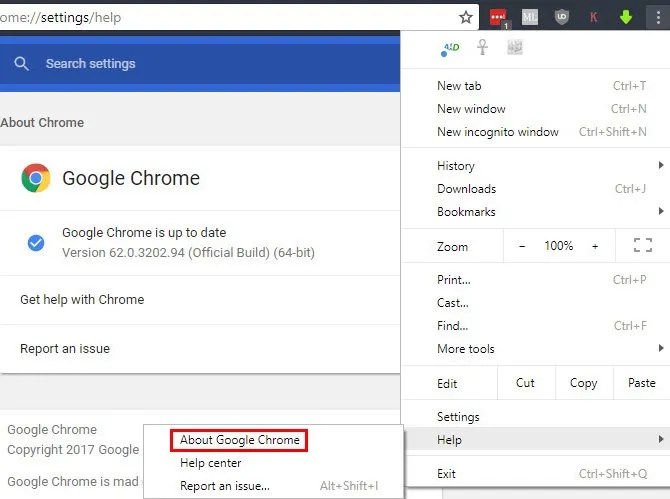Open Downloads from the menu
This screenshot has width=670, height=499.
pyautogui.click(x=537, y=189)
